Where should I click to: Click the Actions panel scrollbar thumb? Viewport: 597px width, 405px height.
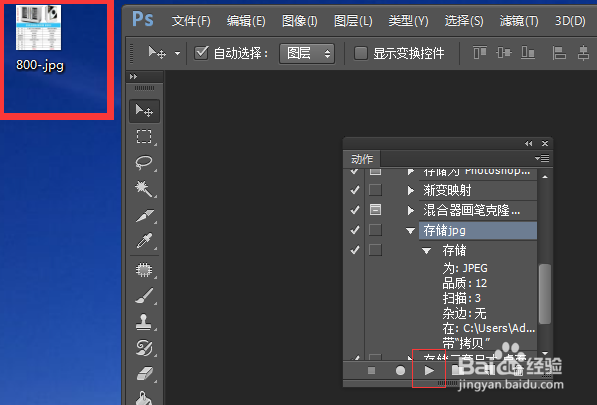point(545,293)
